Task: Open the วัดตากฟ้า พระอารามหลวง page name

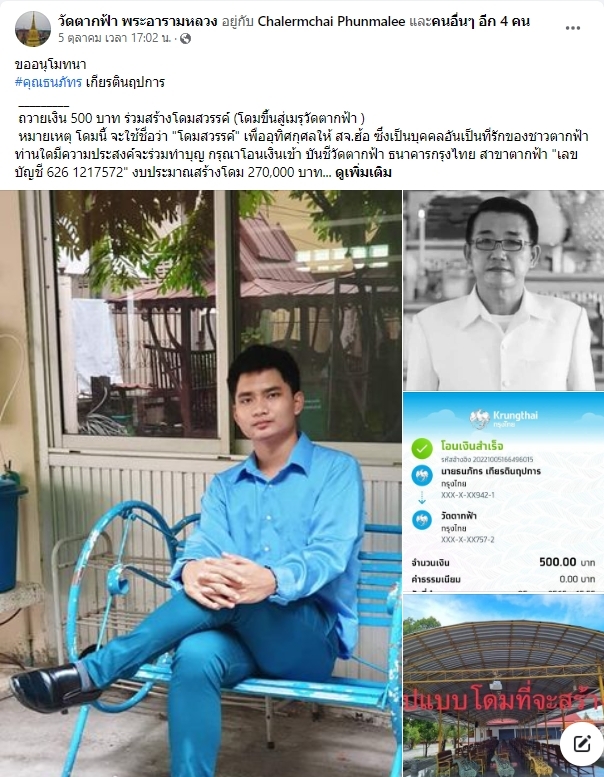Action: point(138,21)
